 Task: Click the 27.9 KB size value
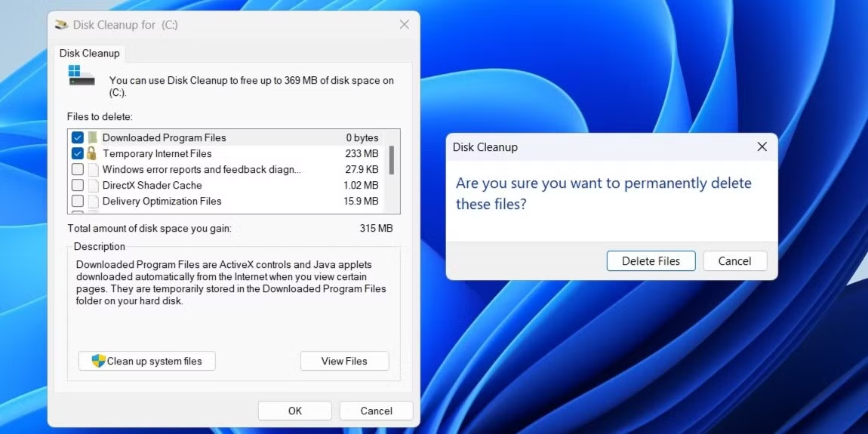pyautogui.click(x=361, y=169)
